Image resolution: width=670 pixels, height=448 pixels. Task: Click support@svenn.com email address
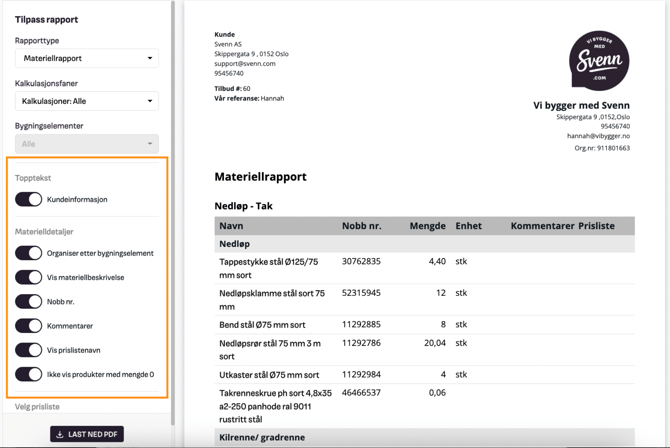pyautogui.click(x=244, y=63)
